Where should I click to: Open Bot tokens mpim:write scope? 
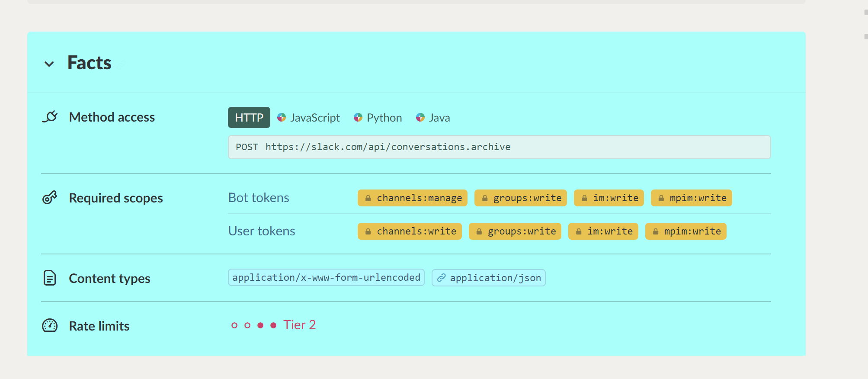click(692, 198)
